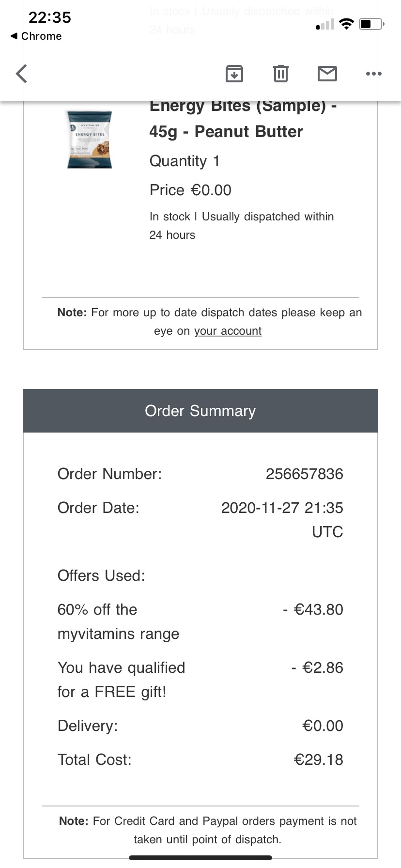This screenshot has height=868, width=401.
Task: Mark email as unread via envelope icon
Action: pyautogui.click(x=327, y=74)
